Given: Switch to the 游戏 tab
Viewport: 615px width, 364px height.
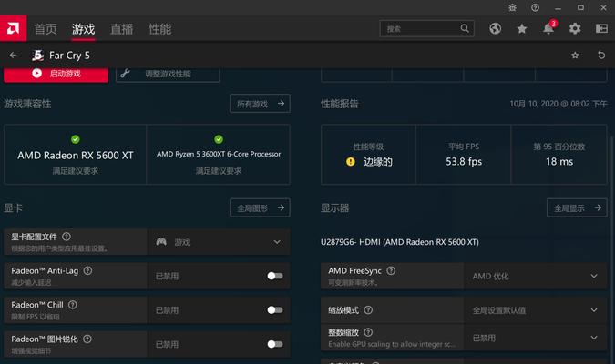Looking at the screenshot, I should [83, 28].
